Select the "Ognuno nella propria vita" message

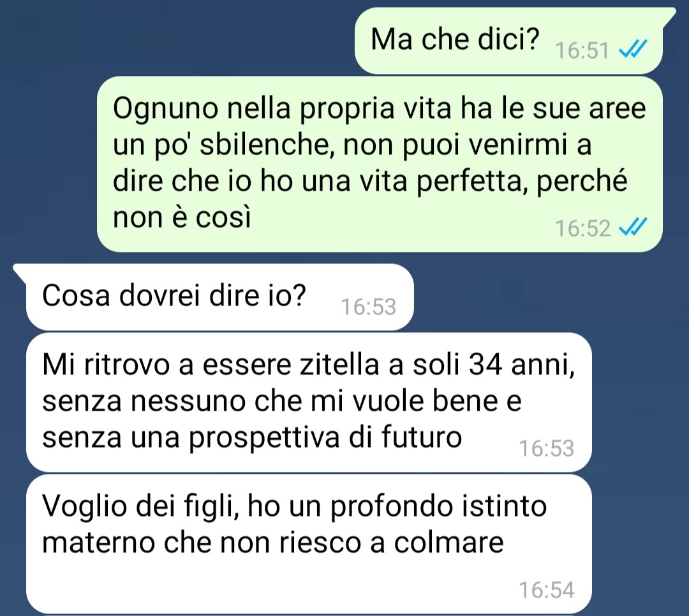tap(380, 164)
